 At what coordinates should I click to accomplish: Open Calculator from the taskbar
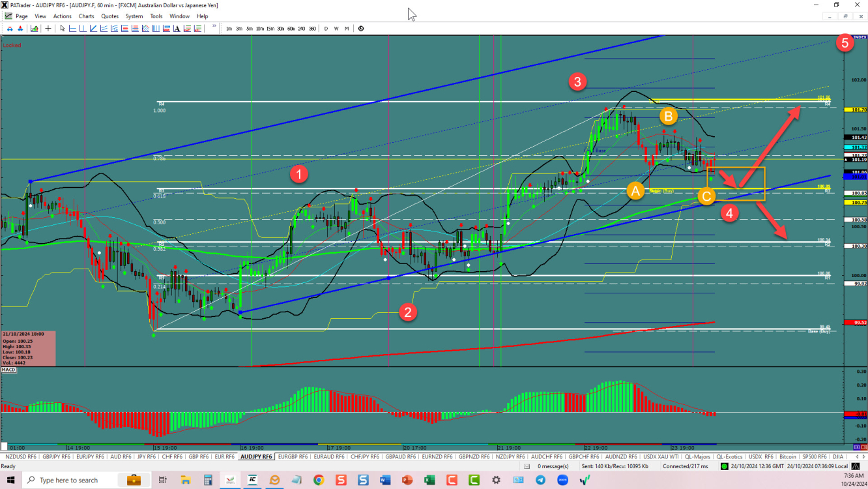click(x=208, y=480)
